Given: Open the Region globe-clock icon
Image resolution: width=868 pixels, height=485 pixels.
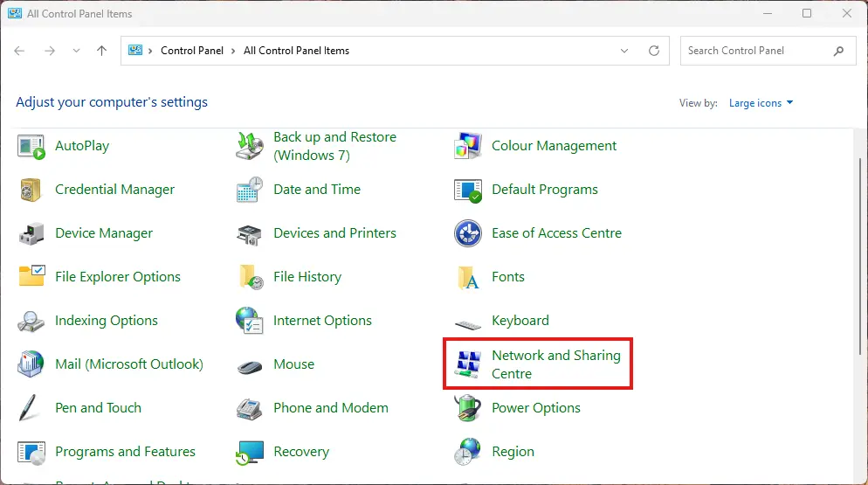Looking at the screenshot, I should tap(468, 452).
